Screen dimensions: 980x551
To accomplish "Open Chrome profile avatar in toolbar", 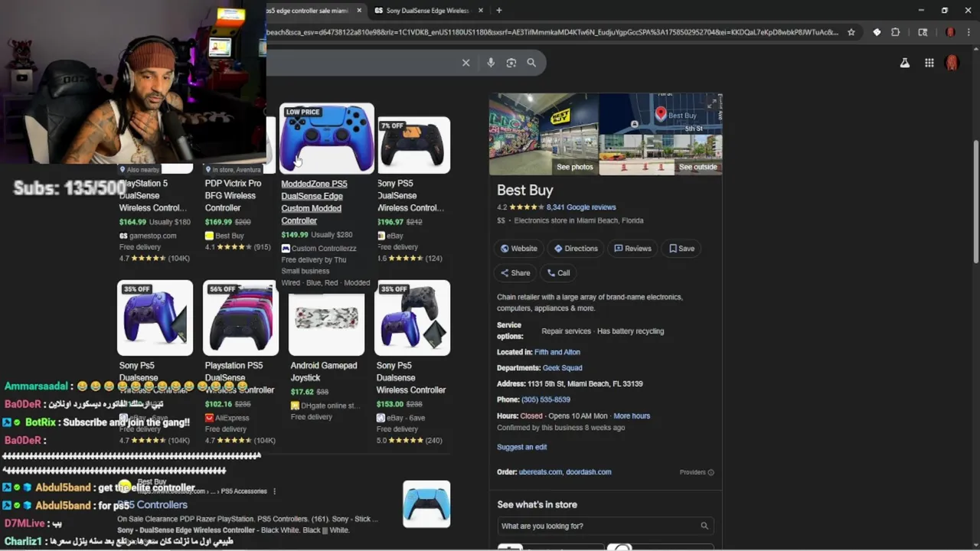I will pyautogui.click(x=950, y=32).
